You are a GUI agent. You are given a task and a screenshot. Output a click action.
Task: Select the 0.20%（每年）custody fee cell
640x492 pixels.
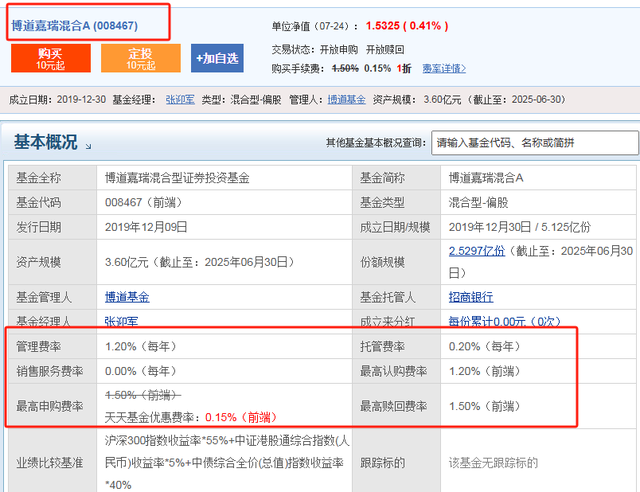tap(538, 346)
